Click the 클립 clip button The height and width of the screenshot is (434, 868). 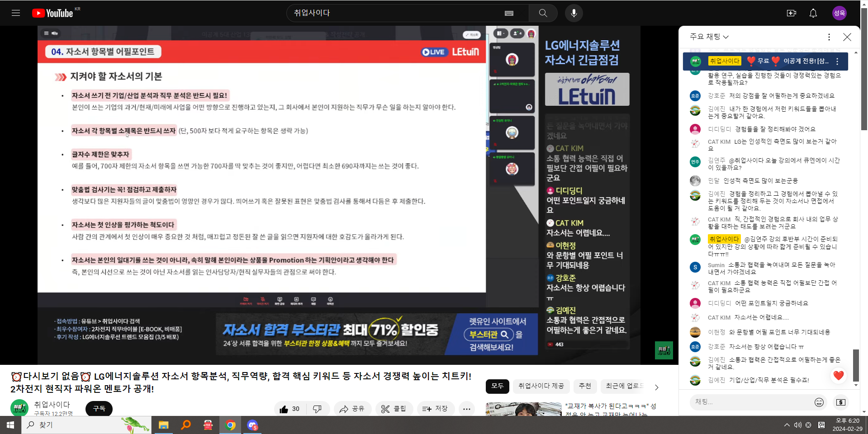coord(394,409)
